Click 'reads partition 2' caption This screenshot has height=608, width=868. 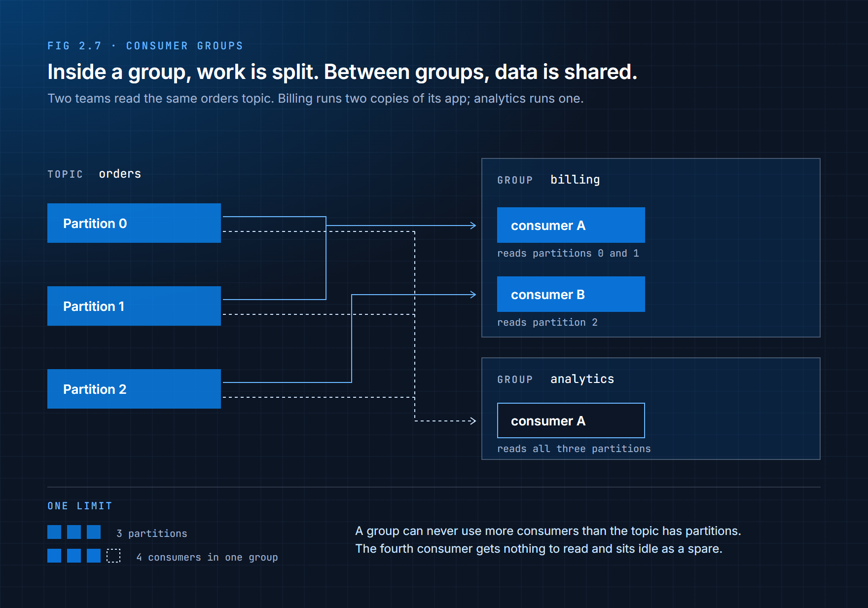547,322
